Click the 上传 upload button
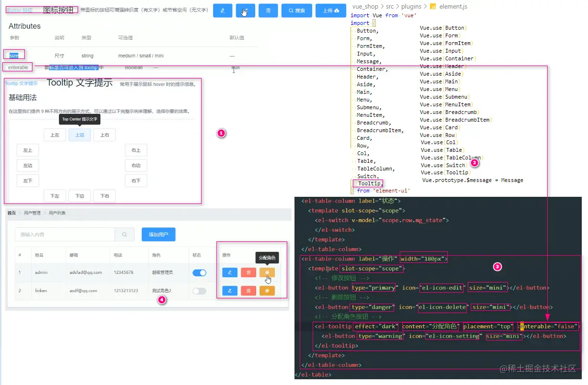 point(331,11)
